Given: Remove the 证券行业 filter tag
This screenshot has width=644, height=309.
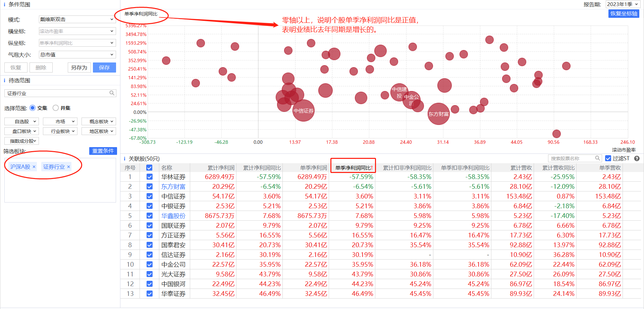Looking at the screenshot, I should 68,167.
